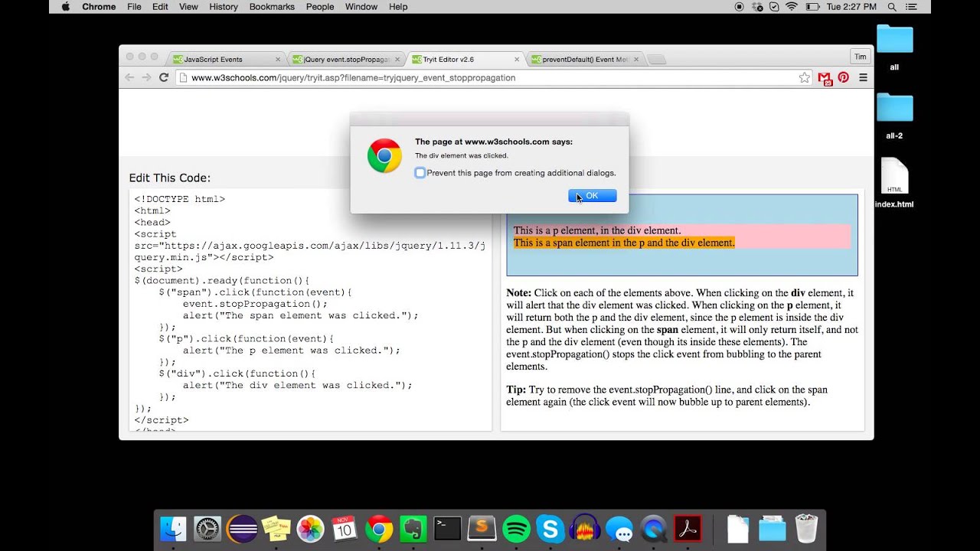Switch to the jQuery event.stopPropagation tab
Image resolution: width=980 pixels, height=551 pixels.
click(346, 59)
